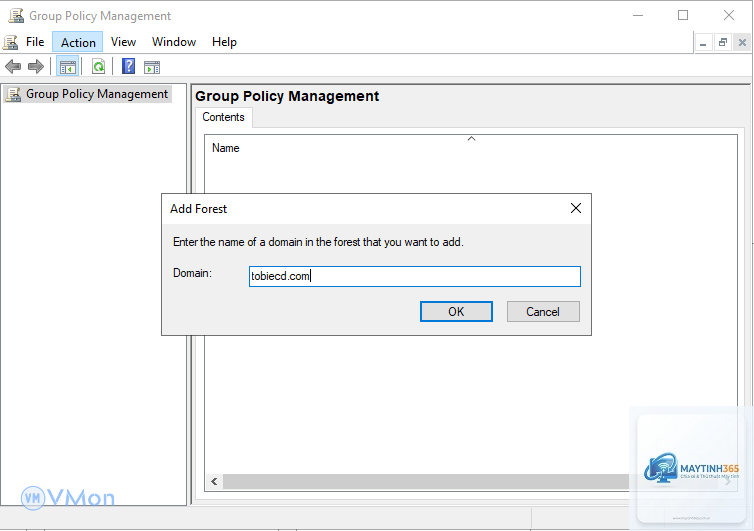Viewport: 754px width, 531px height.
Task: Click the horizontal scrollbar left arrow
Action: [214, 481]
